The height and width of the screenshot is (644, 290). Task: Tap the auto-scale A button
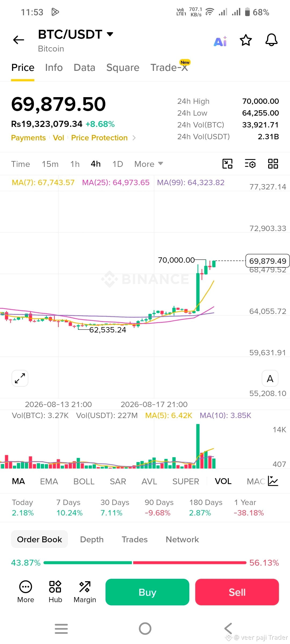pos(270,378)
